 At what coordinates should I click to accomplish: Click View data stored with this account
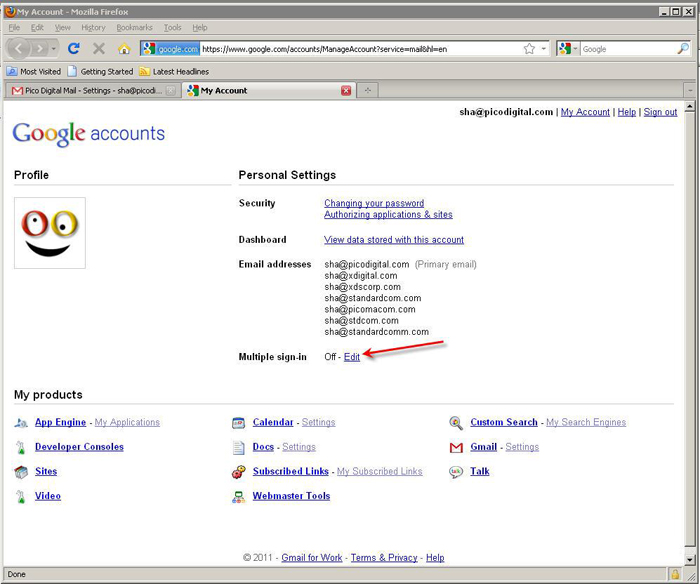(x=394, y=240)
